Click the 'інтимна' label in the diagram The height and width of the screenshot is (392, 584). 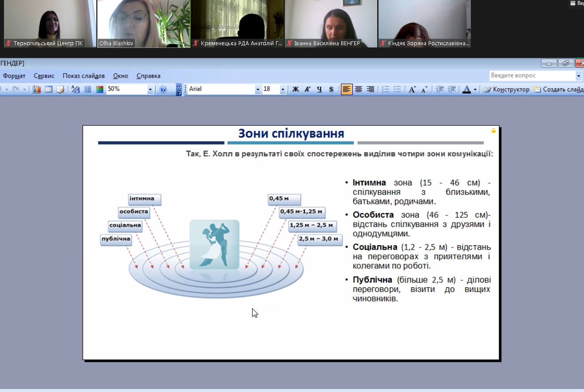(x=144, y=199)
